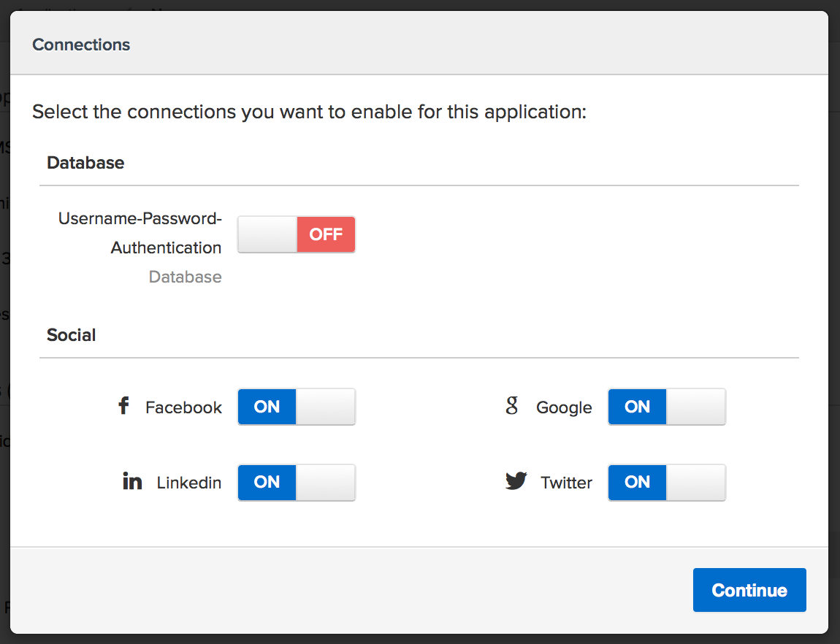Click the Twitter bird icon
Viewport: 840px width, 644px height.
[516, 481]
